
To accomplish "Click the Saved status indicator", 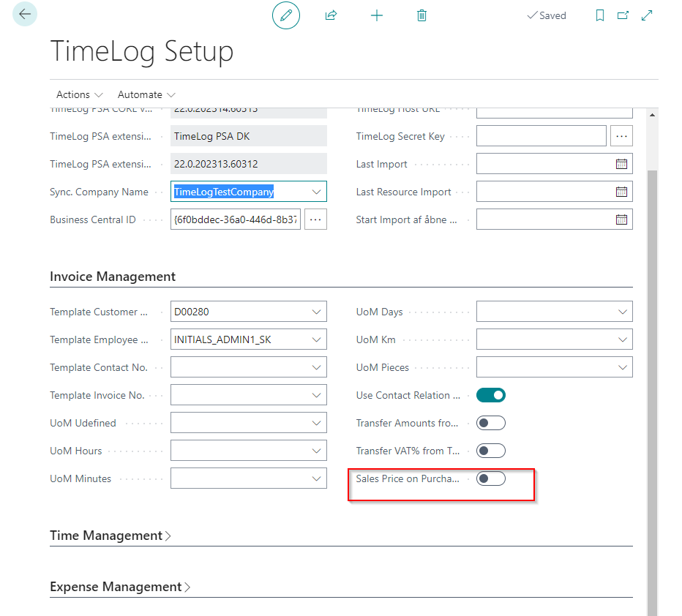I will (547, 15).
